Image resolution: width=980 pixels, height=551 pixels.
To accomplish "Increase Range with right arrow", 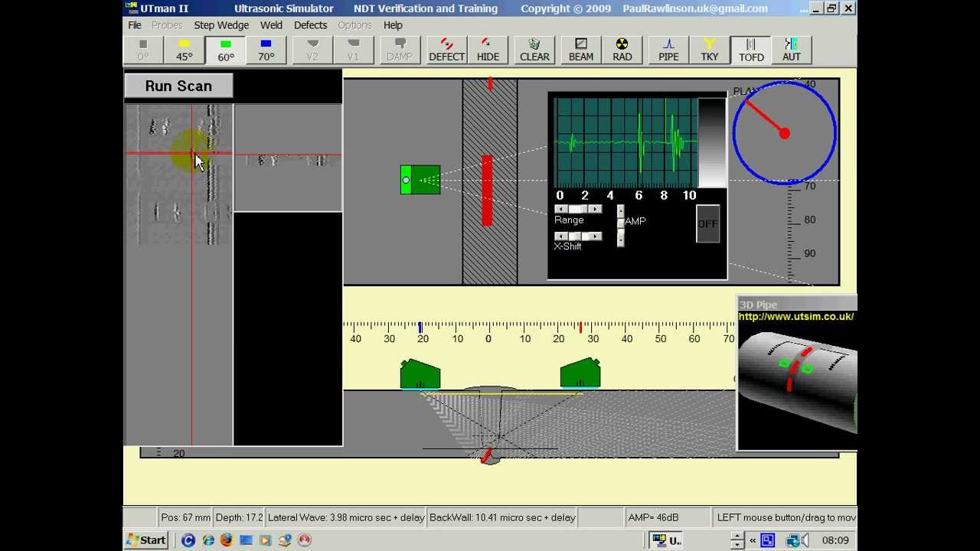I will click(x=596, y=209).
